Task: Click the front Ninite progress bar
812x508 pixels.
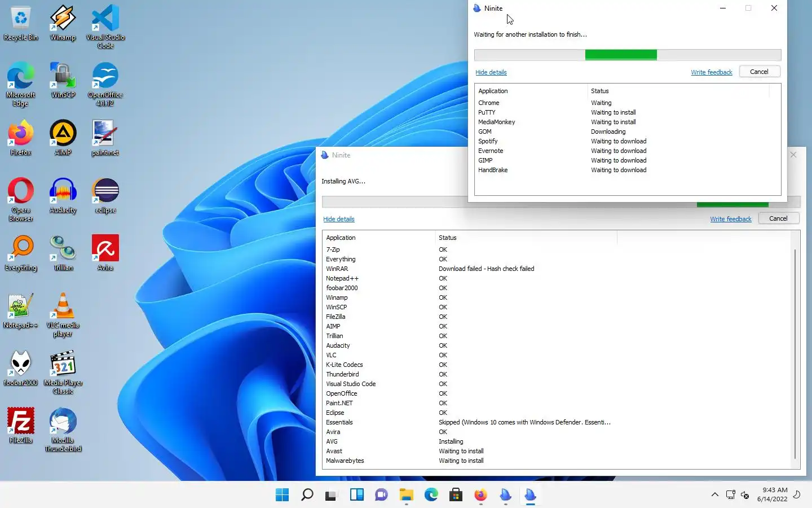Action: (628, 55)
